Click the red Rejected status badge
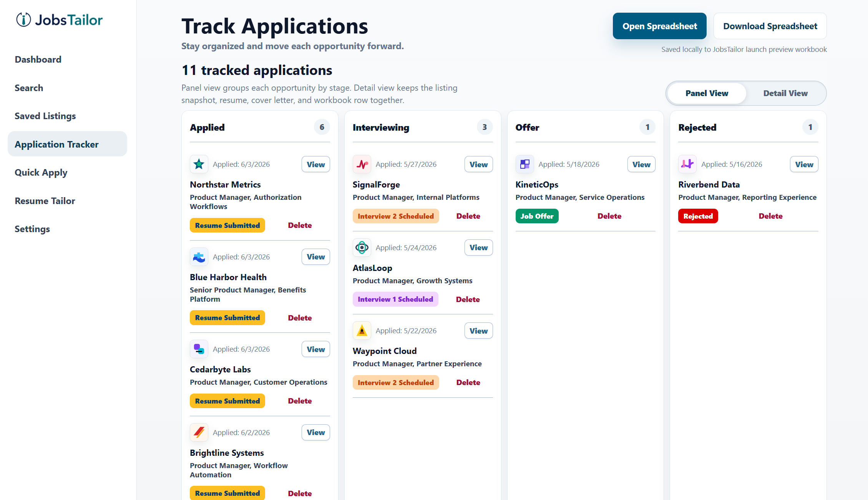The width and height of the screenshot is (868, 500). pyautogui.click(x=698, y=216)
